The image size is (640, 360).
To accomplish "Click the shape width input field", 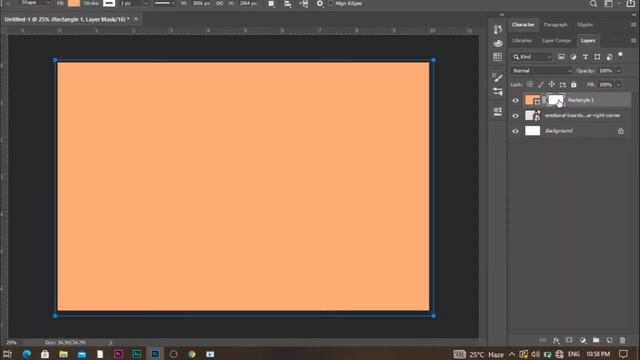I will [x=201, y=3].
